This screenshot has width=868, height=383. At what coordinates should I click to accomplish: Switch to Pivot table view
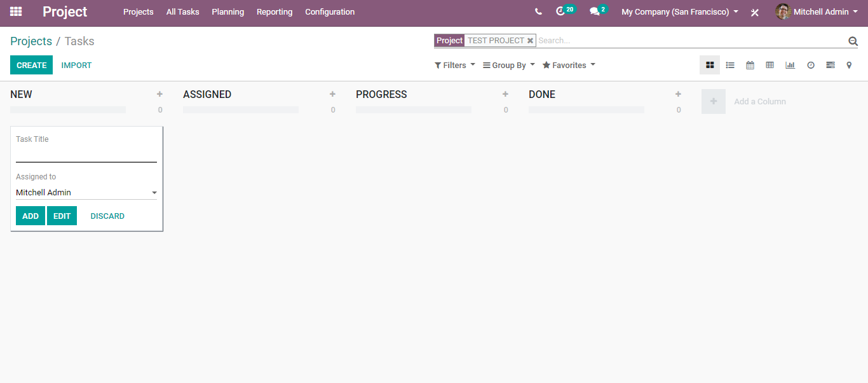770,65
